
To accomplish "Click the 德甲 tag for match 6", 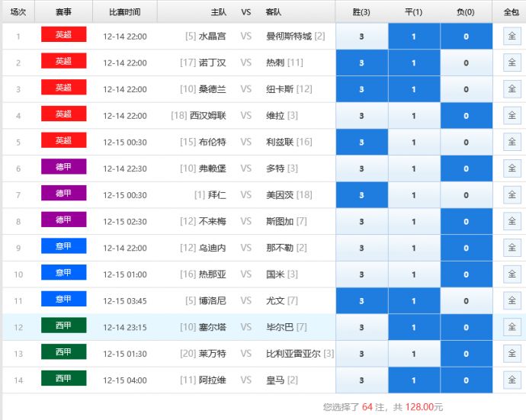I will [x=64, y=168].
